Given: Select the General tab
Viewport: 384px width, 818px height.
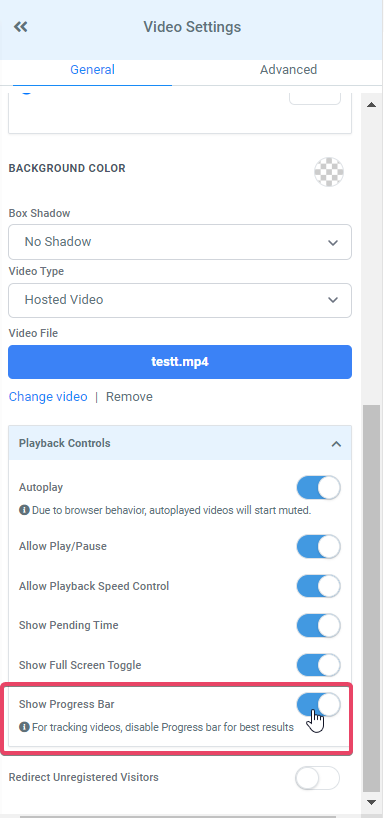Looking at the screenshot, I should tap(92, 70).
